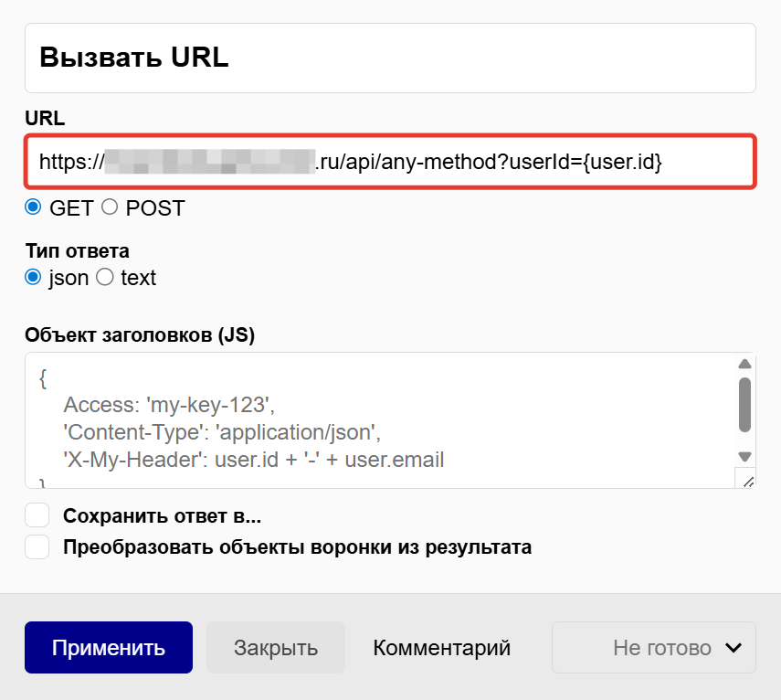Click the 'URL' field label

(x=45, y=118)
